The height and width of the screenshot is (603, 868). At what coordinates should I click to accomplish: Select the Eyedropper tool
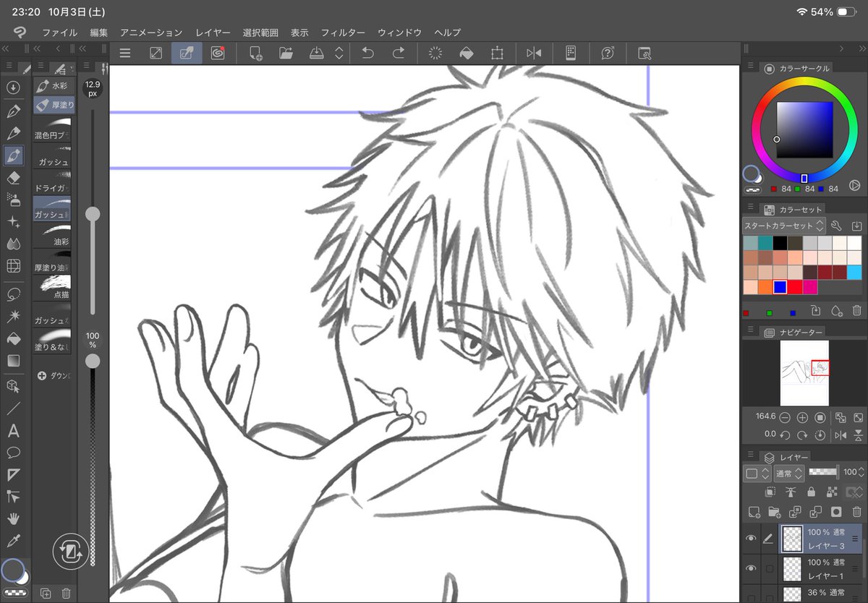[x=13, y=541]
